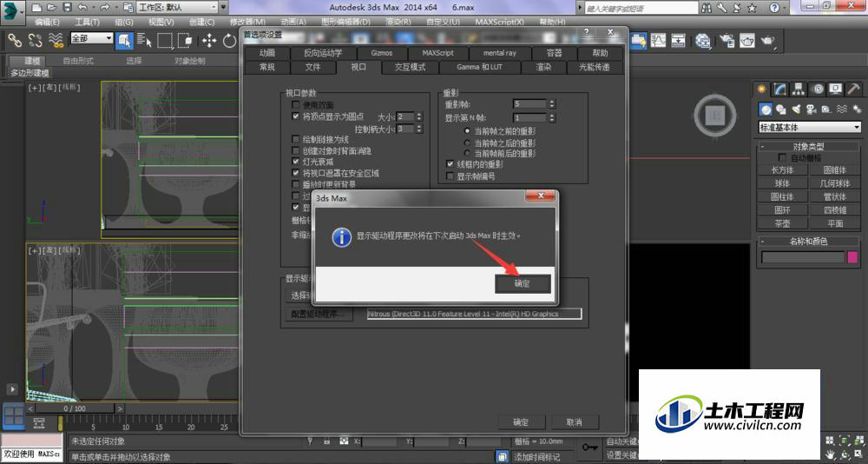This screenshot has width=868, height=464.
Task: Select the Unlink Selection icon
Action: click(35, 40)
